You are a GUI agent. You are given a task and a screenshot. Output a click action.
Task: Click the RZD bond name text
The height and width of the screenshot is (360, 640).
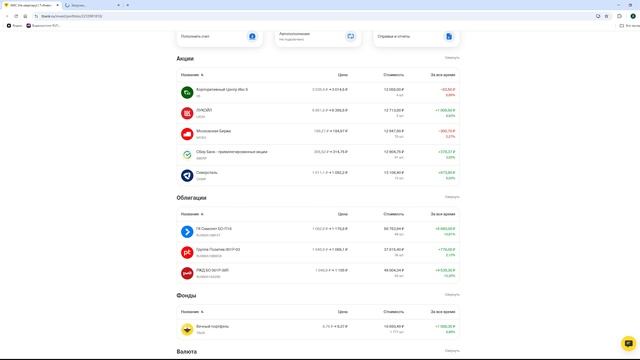[212, 271]
